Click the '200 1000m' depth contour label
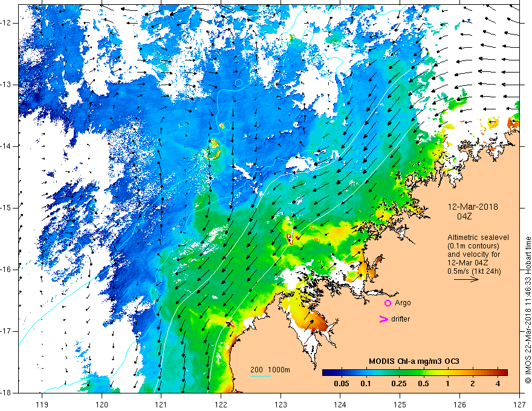Viewport: 532px width, 411px height. click(x=270, y=369)
